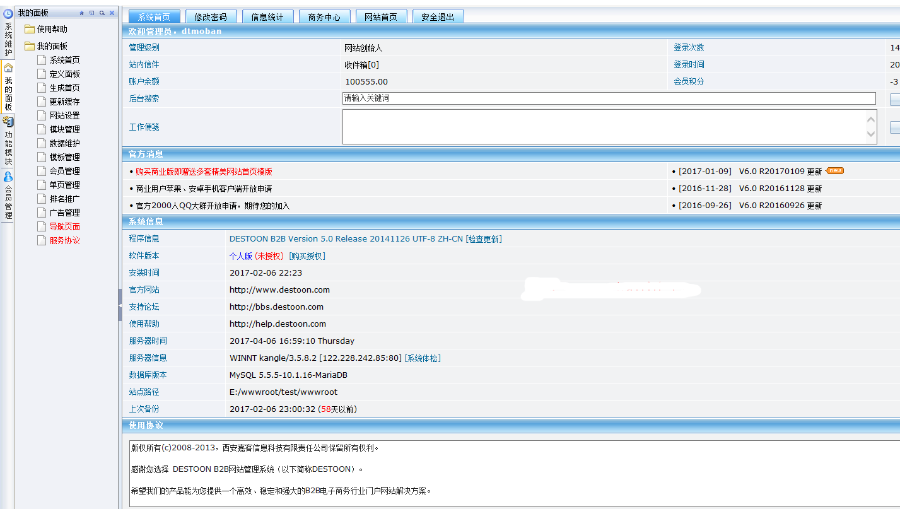This screenshot has height=509, width=900.
Task: Open the 系统维护 sidebar tab
Action: point(8,38)
